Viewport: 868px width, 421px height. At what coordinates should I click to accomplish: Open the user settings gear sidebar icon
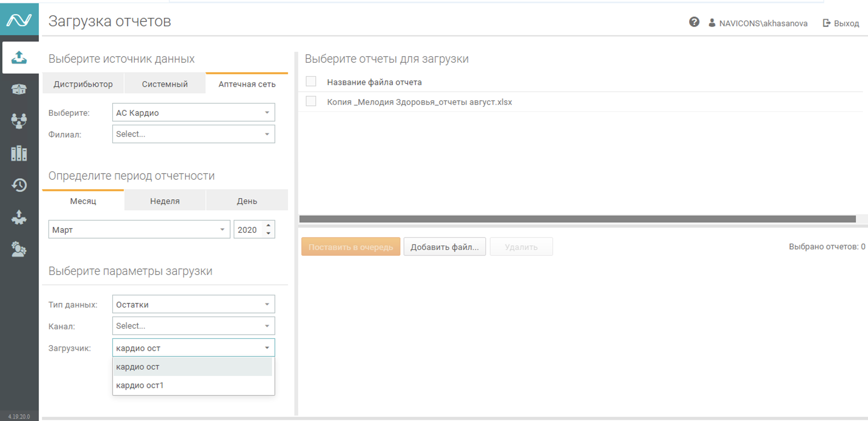pyautogui.click(x=19, y=249)
